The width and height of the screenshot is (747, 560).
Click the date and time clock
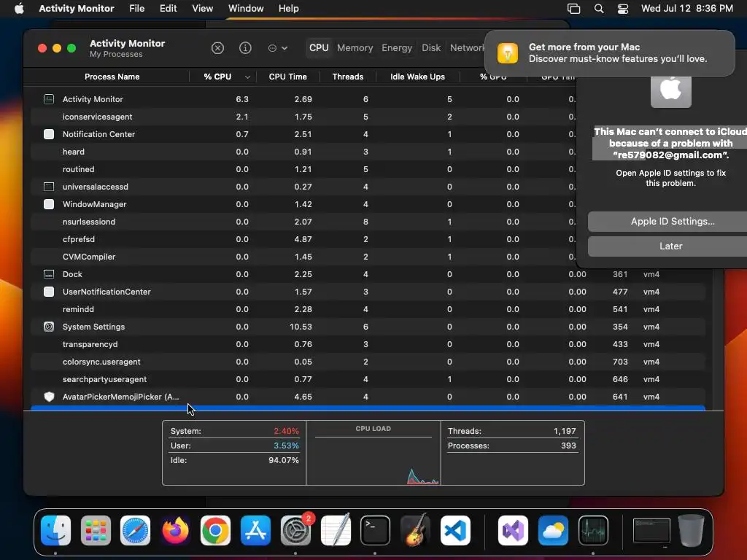click(x=686, y=9)
